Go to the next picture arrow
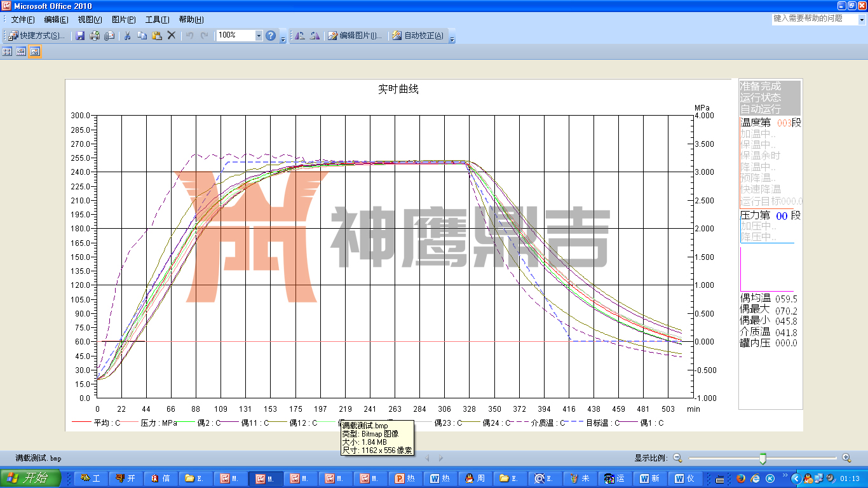The width and height of the screenshot is (868, 488). 441,457
